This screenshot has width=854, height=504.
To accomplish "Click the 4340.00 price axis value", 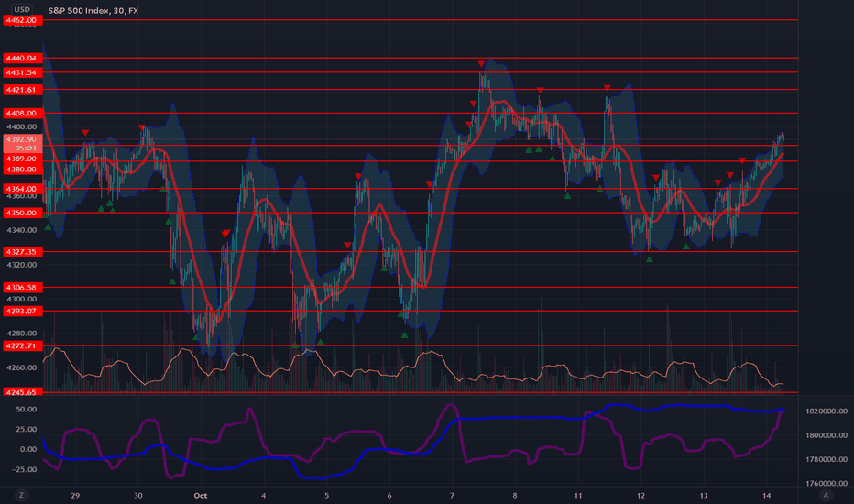I will [22, 230].
